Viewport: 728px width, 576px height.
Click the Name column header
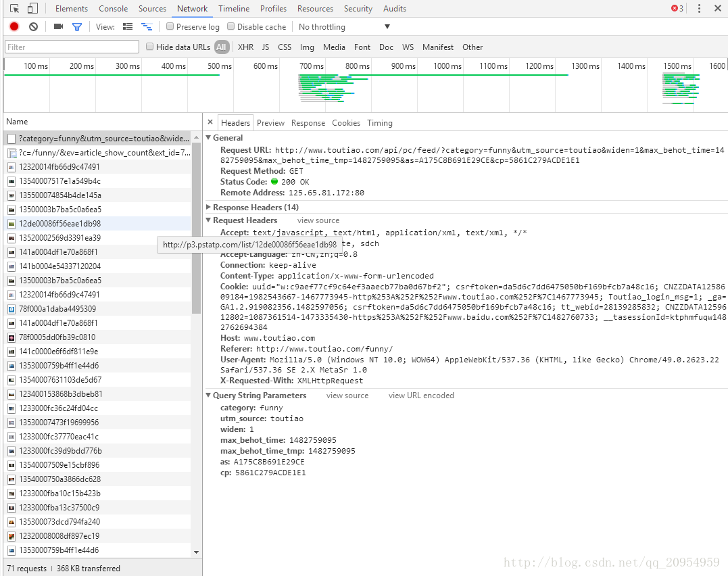(x=102, y=121)
